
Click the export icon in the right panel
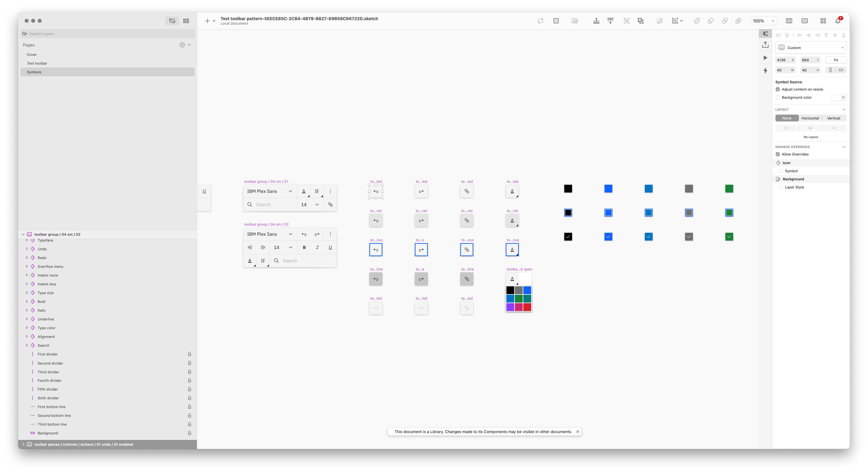pos(765,44)
